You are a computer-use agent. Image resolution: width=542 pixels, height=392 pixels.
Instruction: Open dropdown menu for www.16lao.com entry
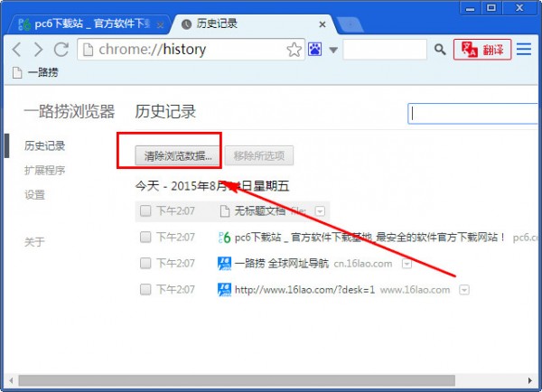click(x=464, y=290)
